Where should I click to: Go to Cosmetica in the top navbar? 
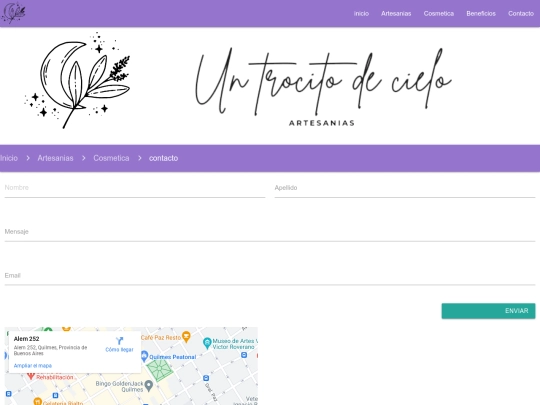(x=439, y=13)
